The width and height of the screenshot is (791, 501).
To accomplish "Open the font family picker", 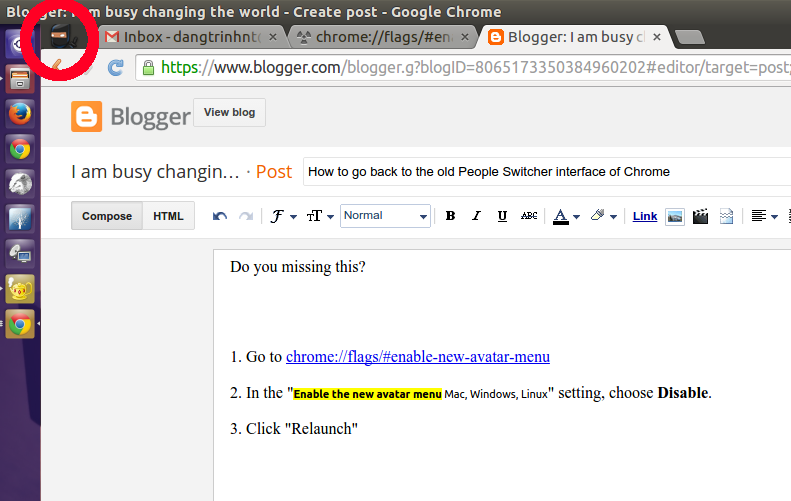I will coord(283,216).
